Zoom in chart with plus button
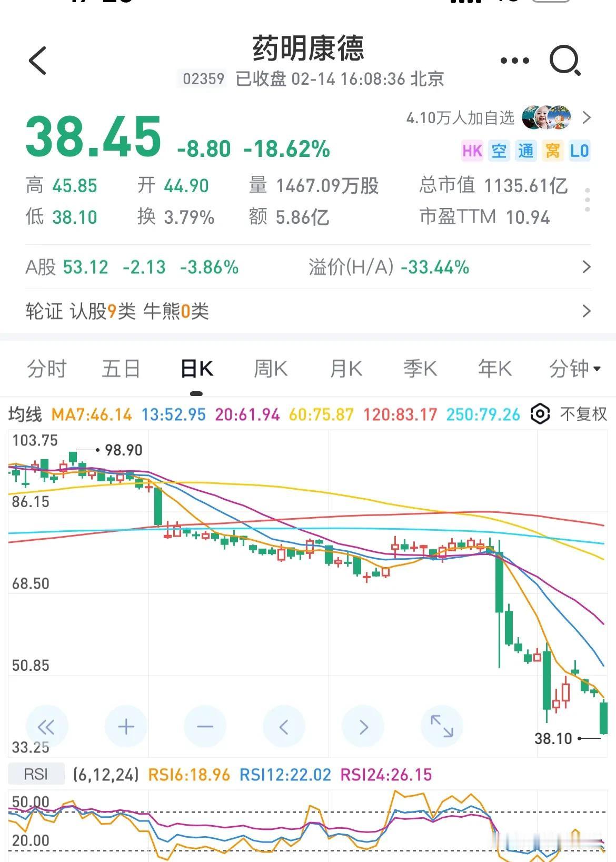This screenshot has width=616, height=862. pyautogui.click(x=126, y=727)
